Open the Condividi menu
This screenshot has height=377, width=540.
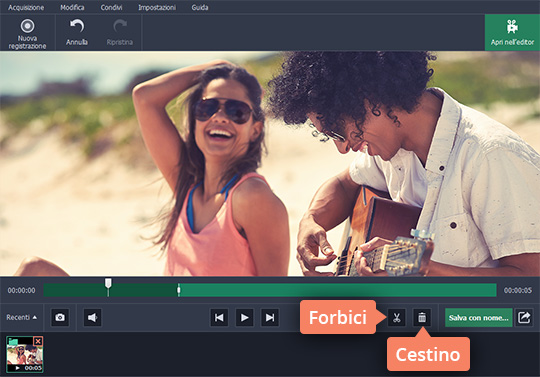click(111, 7)
